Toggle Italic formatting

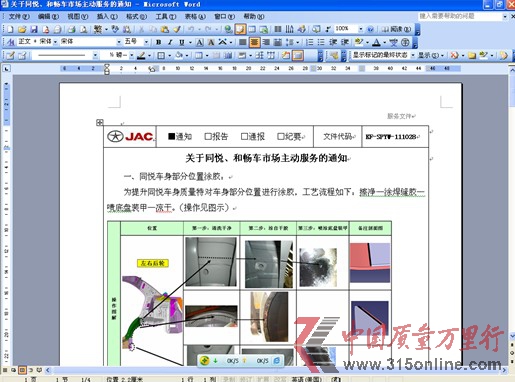pos(170,42)
